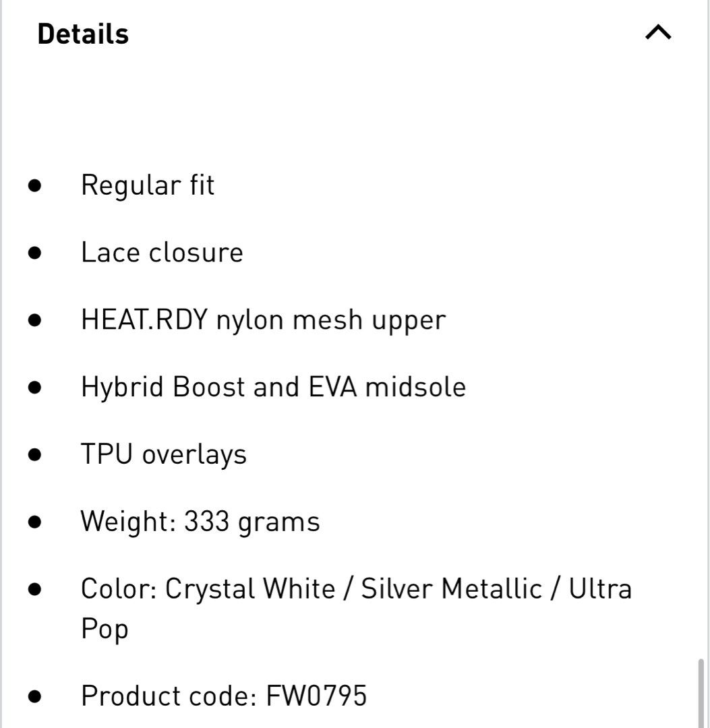Click the bullet beside Product code
This screenshot has height=728, width=710.
pos(34,696)
